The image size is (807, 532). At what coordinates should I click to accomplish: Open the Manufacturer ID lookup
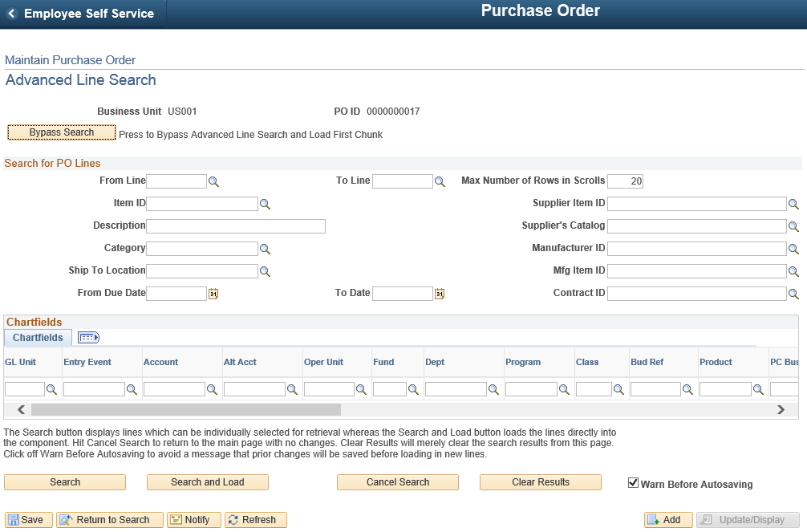793,249
